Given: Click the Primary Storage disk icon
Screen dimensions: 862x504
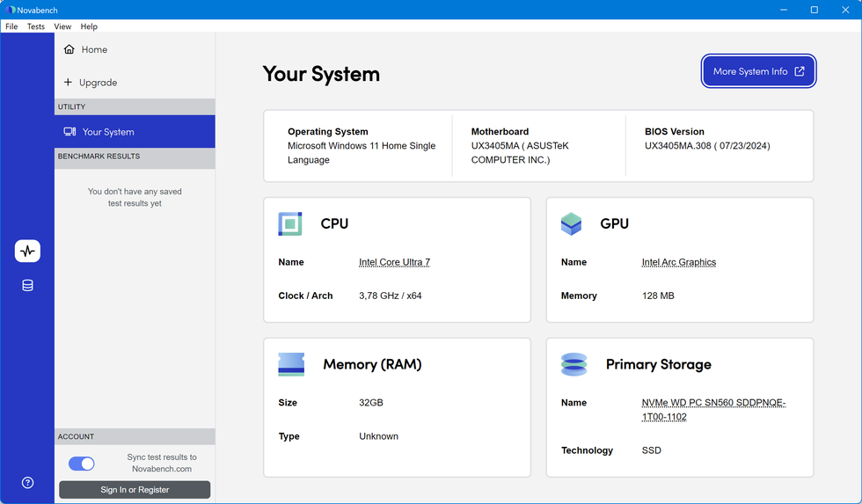Looking at the screenshot, I should click(x=573, y=364).
